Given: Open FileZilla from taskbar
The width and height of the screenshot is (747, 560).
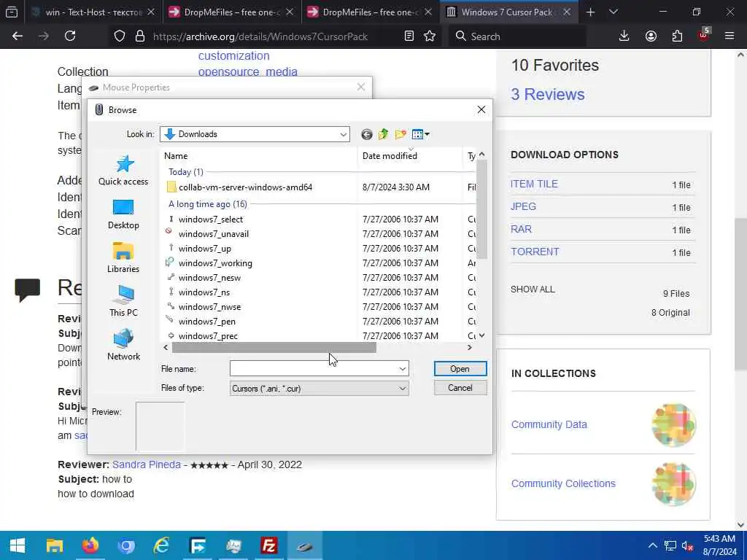Looking at the screenshot, I should [269, 545].
